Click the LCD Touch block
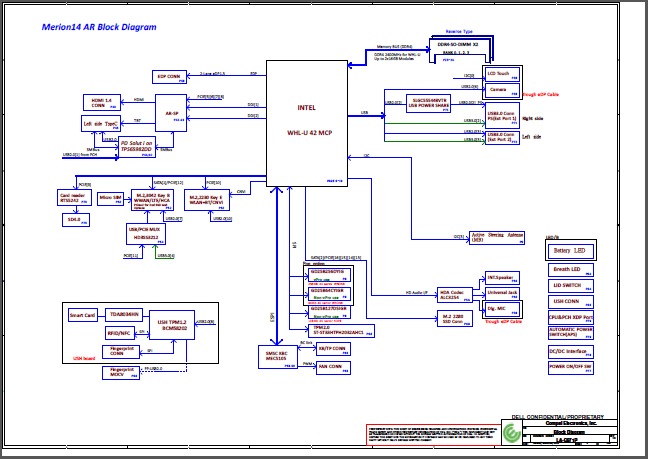The width and height of the screenshot is (648, 459). point(497,74)
